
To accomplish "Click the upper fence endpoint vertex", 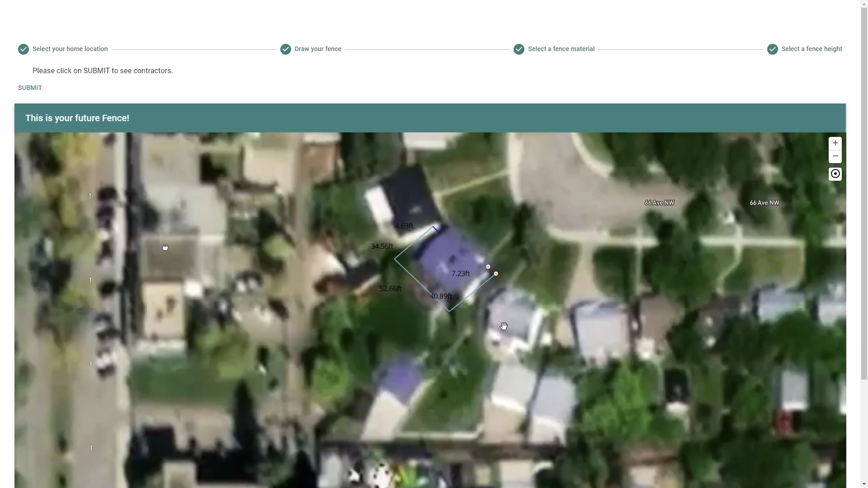I will point(488,267).
